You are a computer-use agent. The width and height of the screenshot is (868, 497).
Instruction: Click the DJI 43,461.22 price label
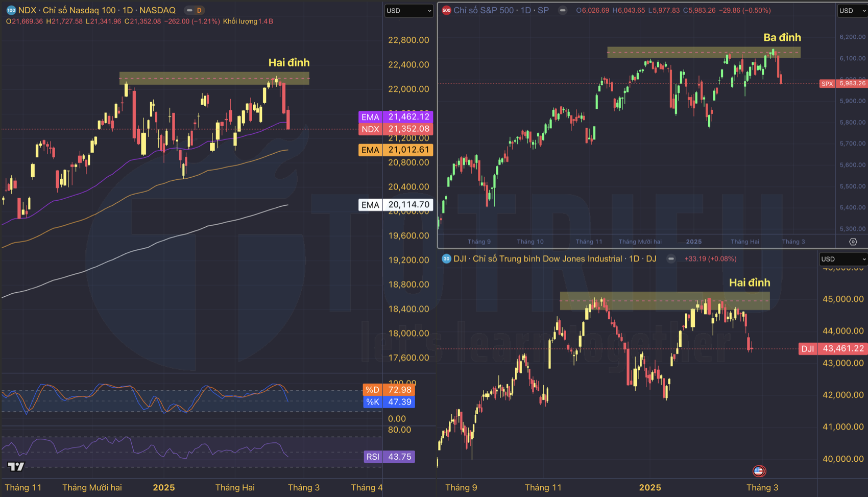pyautogui.click(x=833, y=349)
